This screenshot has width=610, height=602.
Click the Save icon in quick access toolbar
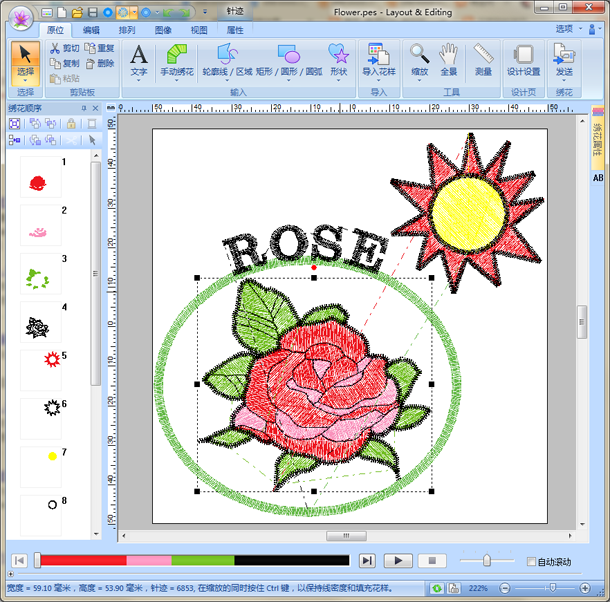(93, 13)
